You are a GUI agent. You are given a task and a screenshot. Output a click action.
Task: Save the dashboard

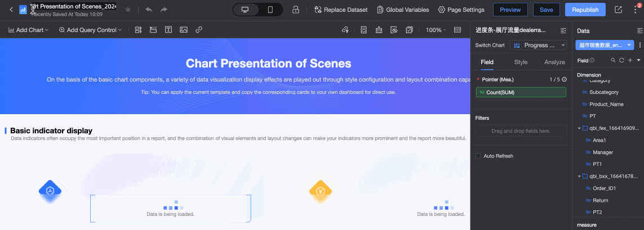click(547, 10)
